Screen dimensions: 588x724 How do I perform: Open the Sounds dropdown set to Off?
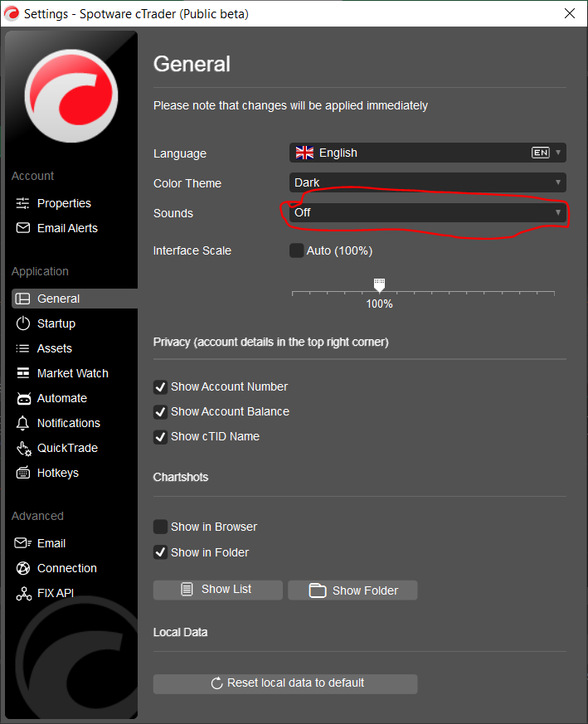[428, 212]
